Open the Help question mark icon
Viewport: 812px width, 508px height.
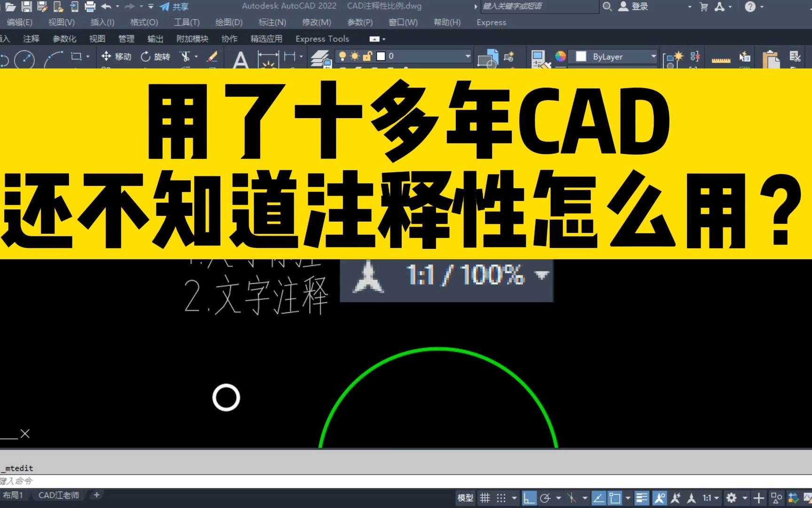point(750,7)
